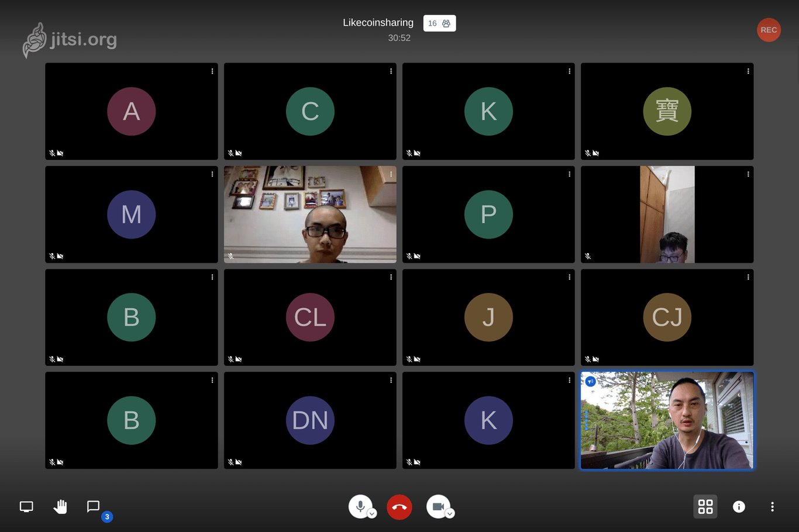Screen dimensions: 799x532
Task: Show meeting info and invite details
Action: (739, 507)
